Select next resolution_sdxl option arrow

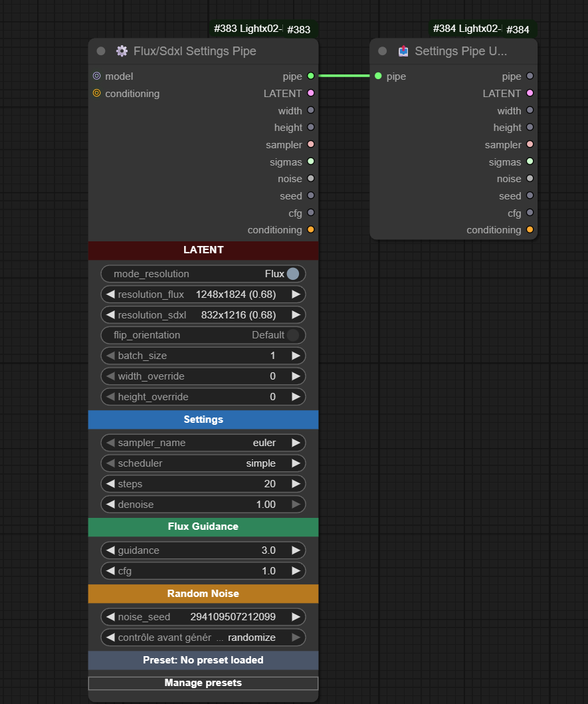click(x=296, y=314)
